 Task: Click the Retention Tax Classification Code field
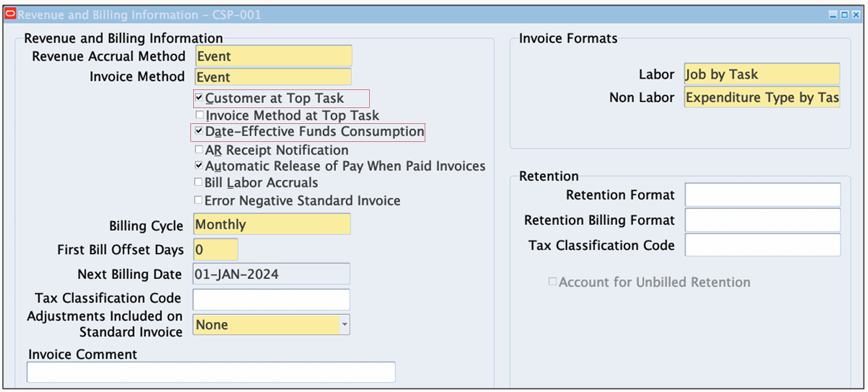(763, 245)
